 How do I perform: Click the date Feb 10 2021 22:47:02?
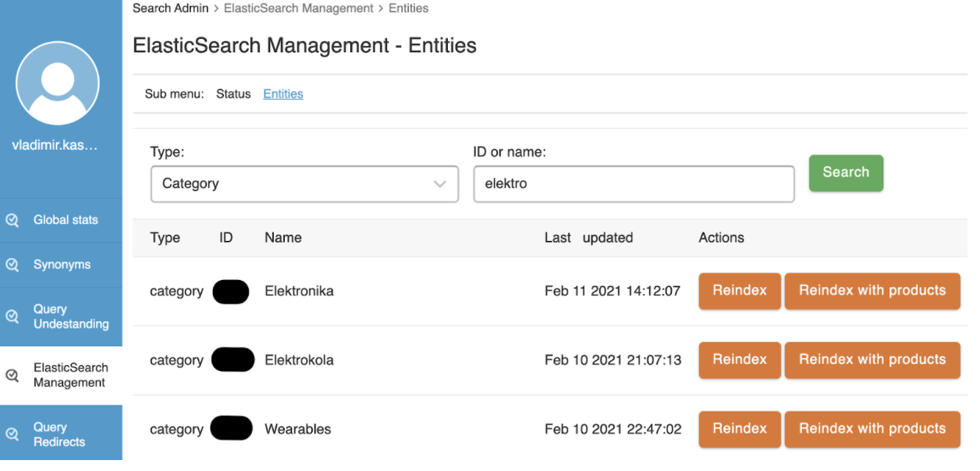pyautogui.click(x=612, y=430)
